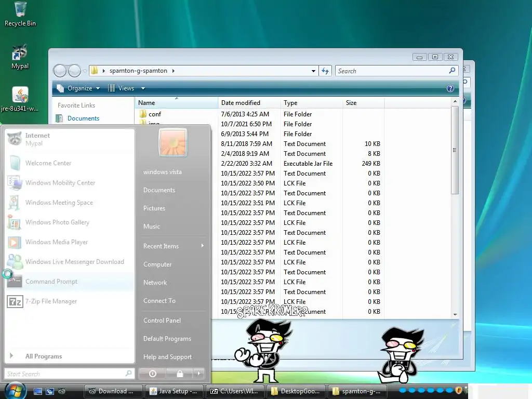Launch Mypal Internet from Start menu
Viewport: 532px width, 399px height.
70,139
